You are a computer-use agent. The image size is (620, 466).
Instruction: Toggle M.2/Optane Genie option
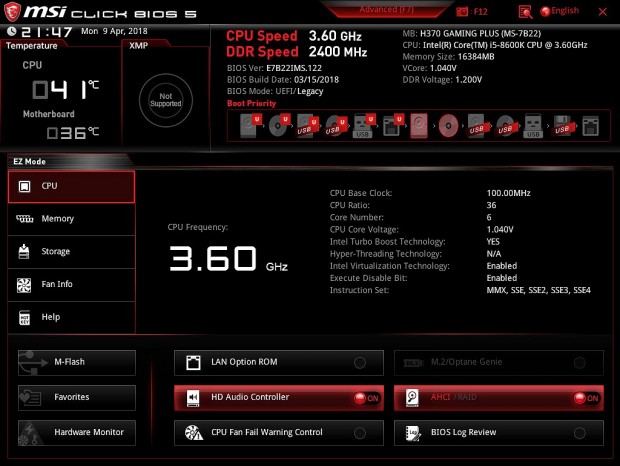coord(499,362)
